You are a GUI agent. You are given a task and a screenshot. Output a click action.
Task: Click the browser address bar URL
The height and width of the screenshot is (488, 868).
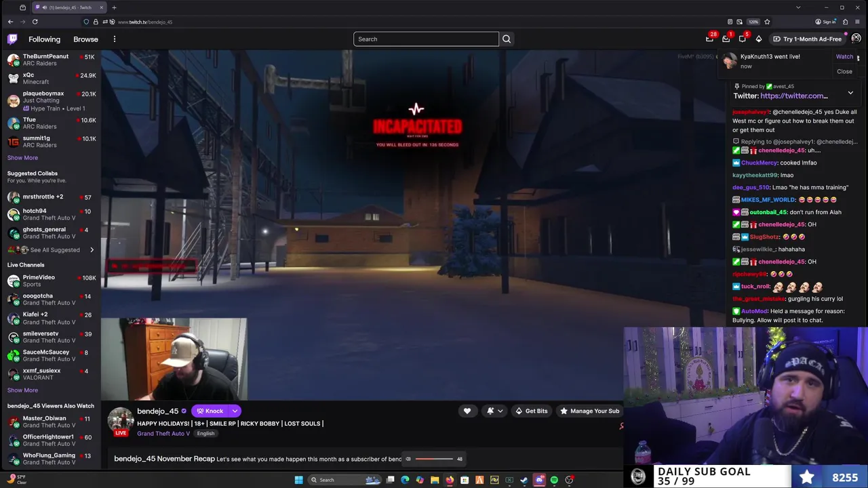click(x=145, y=22)
